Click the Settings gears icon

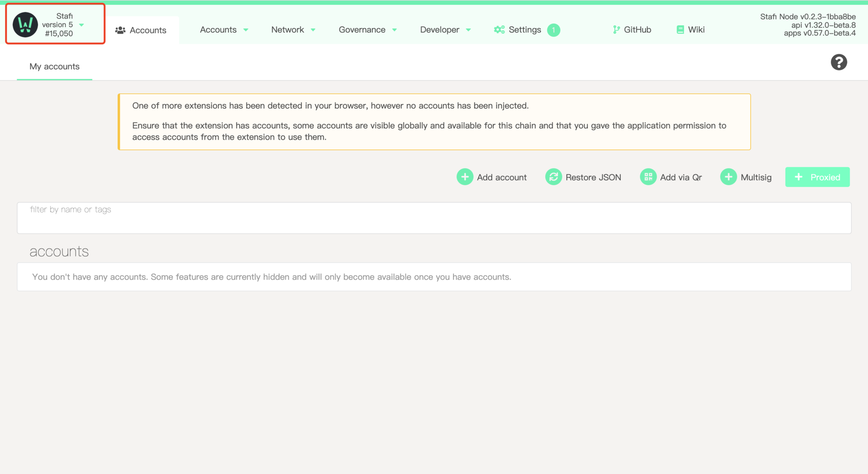tap(499, 30)
